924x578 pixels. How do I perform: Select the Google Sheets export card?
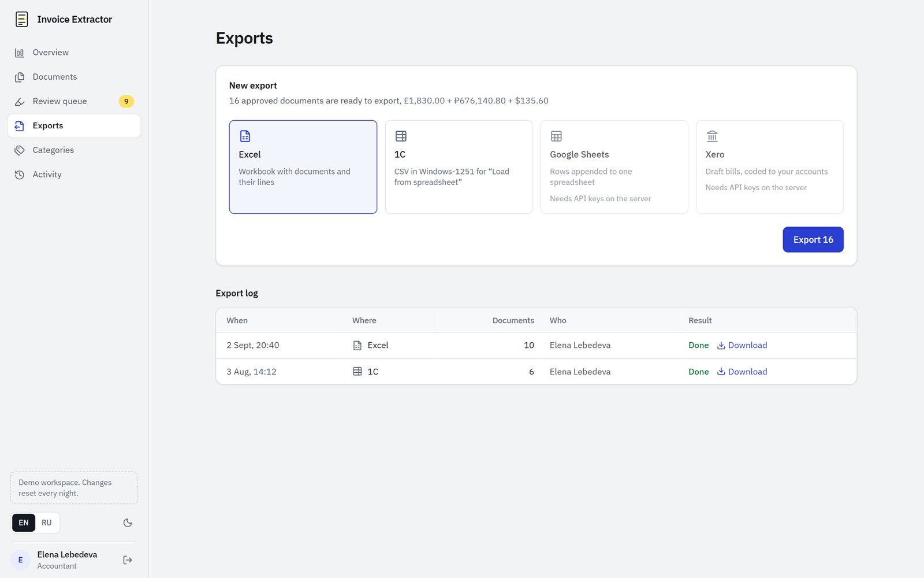click(614, 167)
